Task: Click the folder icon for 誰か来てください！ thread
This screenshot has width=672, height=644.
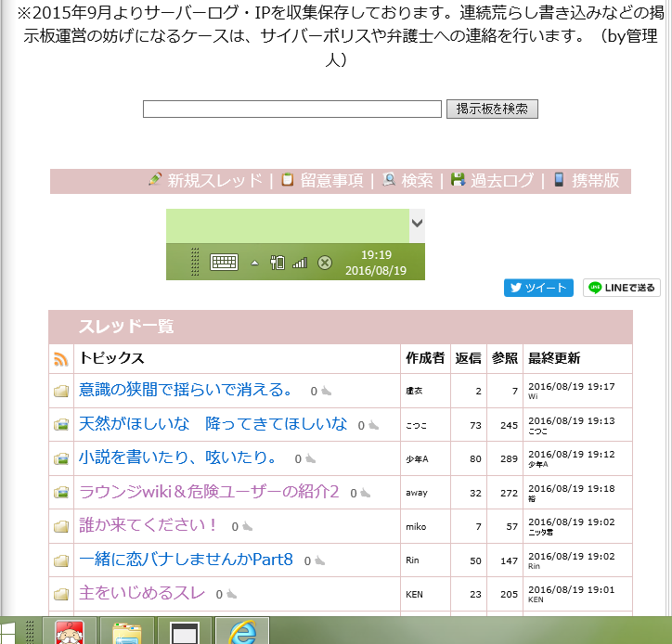Action: [61, 526]
